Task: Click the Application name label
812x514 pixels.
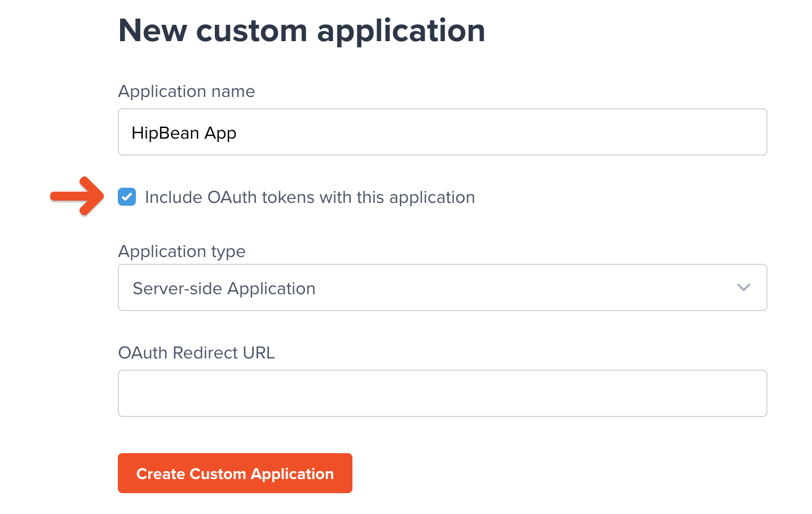Action: pyautogui.click(x=186, y=91)
